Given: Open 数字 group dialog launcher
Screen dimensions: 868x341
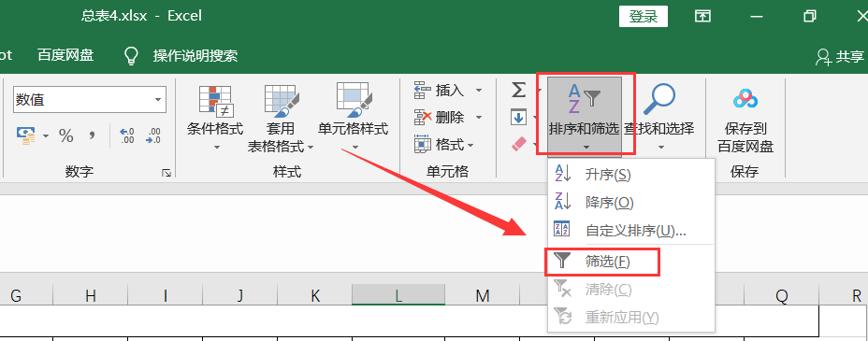Looking at the screenshot, I should pyautogui.click(x=166, y=173).
